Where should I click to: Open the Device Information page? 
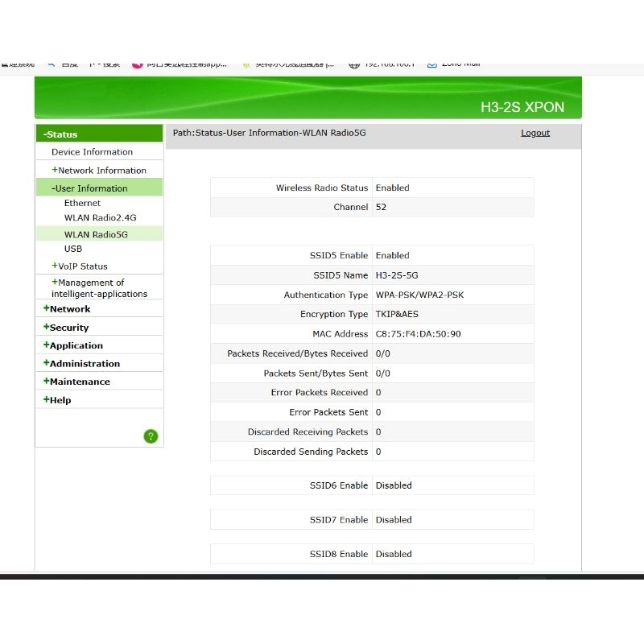click(x=92, y=152)
